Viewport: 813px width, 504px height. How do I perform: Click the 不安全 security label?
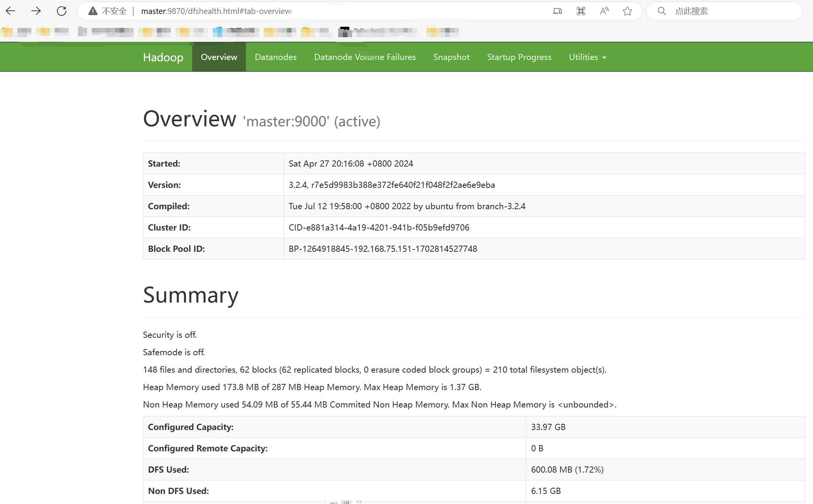pos(114,11)
